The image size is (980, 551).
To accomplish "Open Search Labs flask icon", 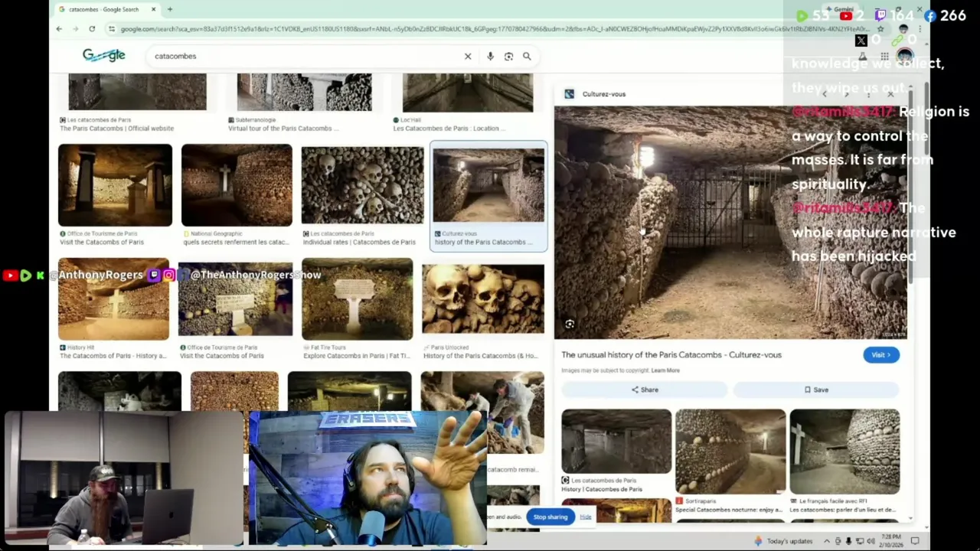I will click(863, 56).
